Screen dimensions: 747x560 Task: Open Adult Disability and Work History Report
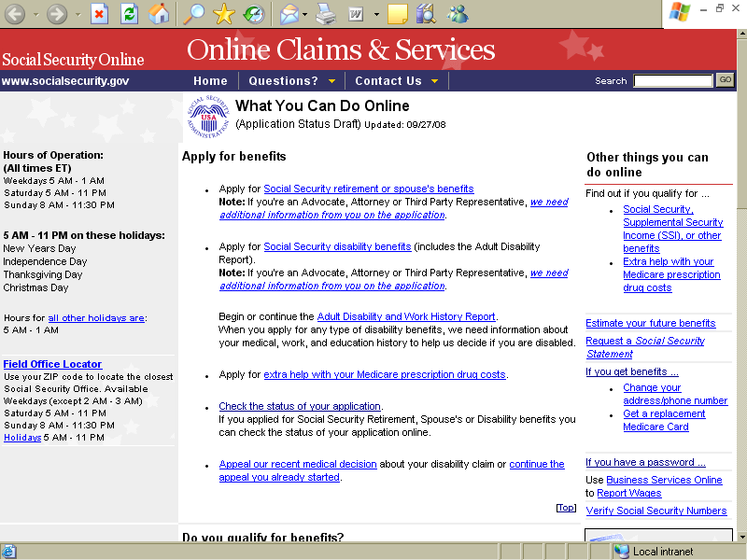[406, 316]
